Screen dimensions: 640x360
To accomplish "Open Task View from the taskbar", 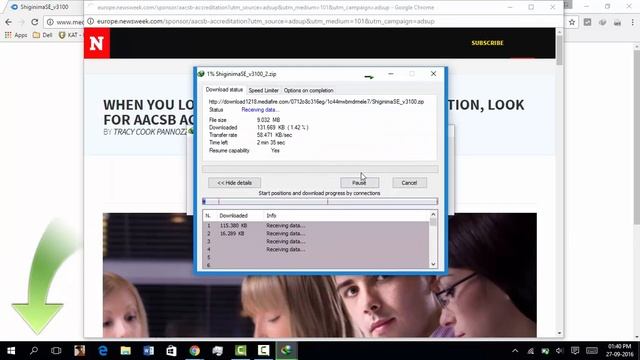I will [x=56, y=350].
